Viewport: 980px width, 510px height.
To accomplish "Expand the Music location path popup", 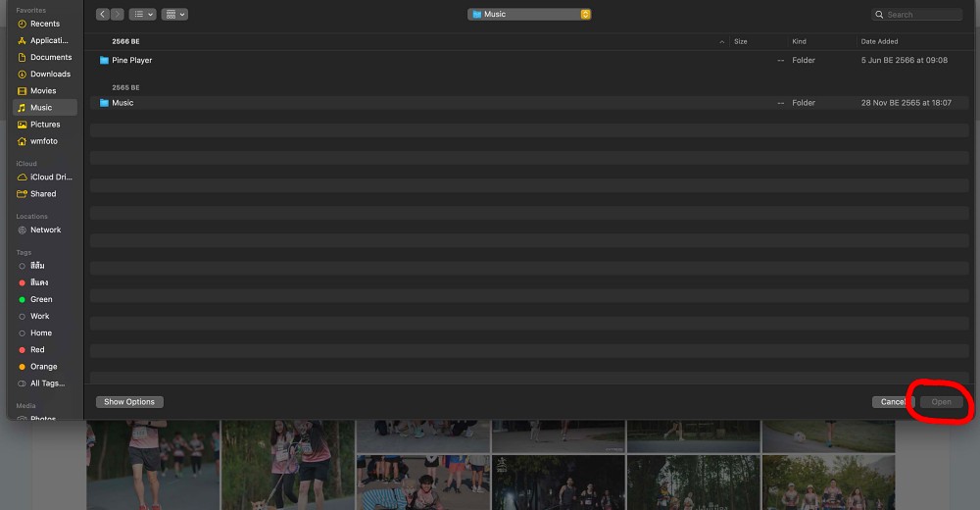I will point(529,15).
